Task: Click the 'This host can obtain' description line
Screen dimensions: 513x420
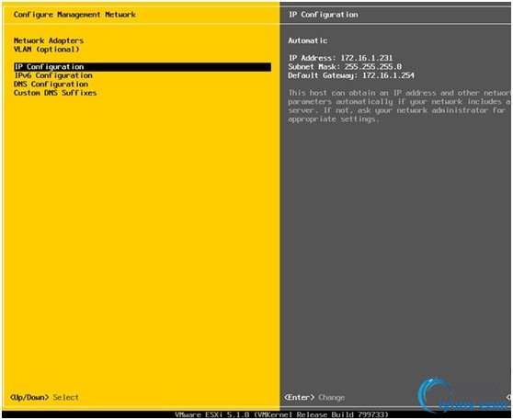Action: tap(399, 93)
